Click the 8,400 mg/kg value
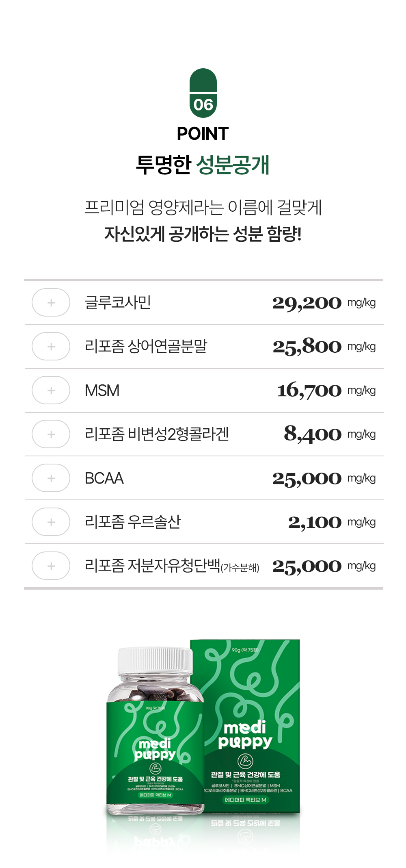406x868 pixels. click(329, 434)
